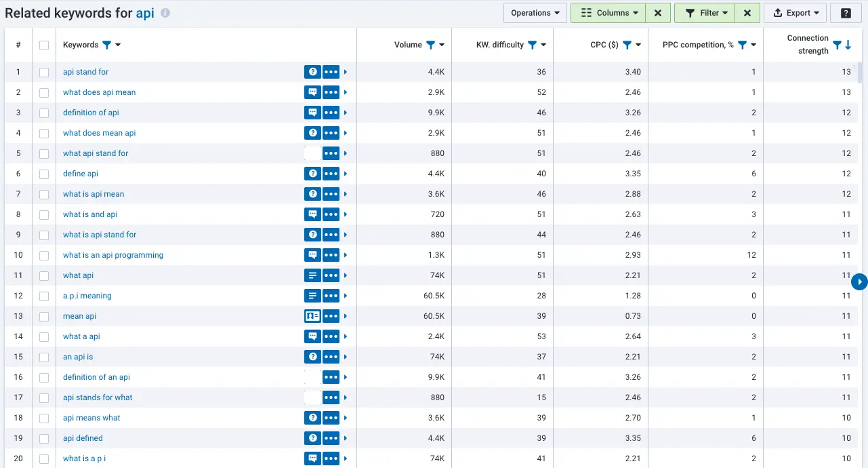This screenshot has width=868, height=468.
Task: Click the sort arrow on the Connection strength column
Action: point(848,45)
